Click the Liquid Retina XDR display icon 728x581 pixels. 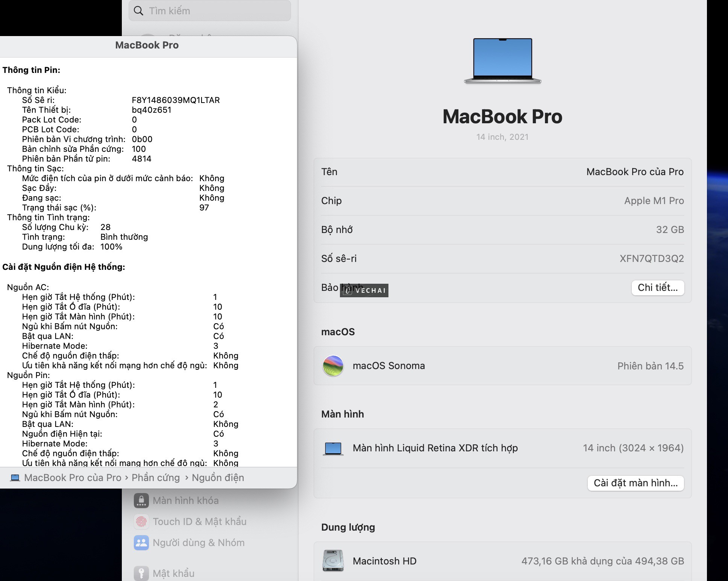point(332,448)
